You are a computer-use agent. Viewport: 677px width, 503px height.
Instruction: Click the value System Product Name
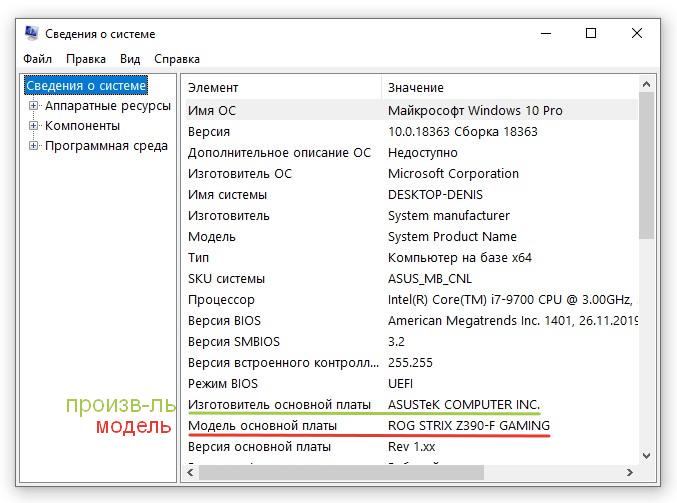click(452, 237)
